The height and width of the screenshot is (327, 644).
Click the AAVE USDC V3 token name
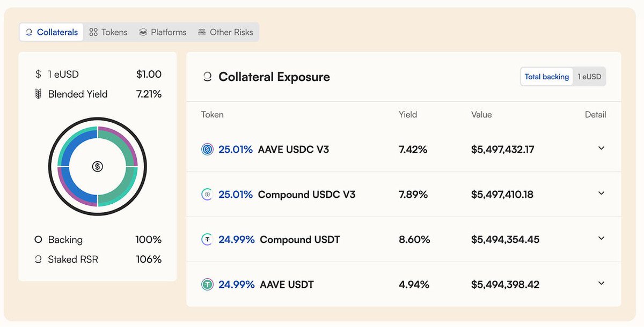coord(294,150)
